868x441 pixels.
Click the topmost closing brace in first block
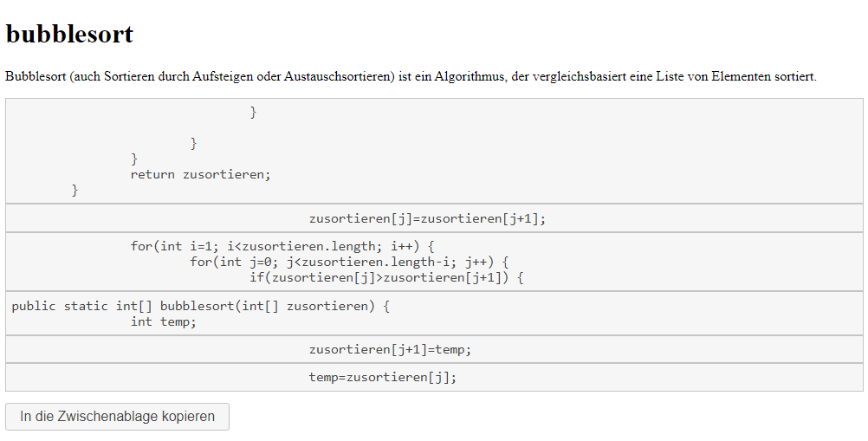click(254, 113)
